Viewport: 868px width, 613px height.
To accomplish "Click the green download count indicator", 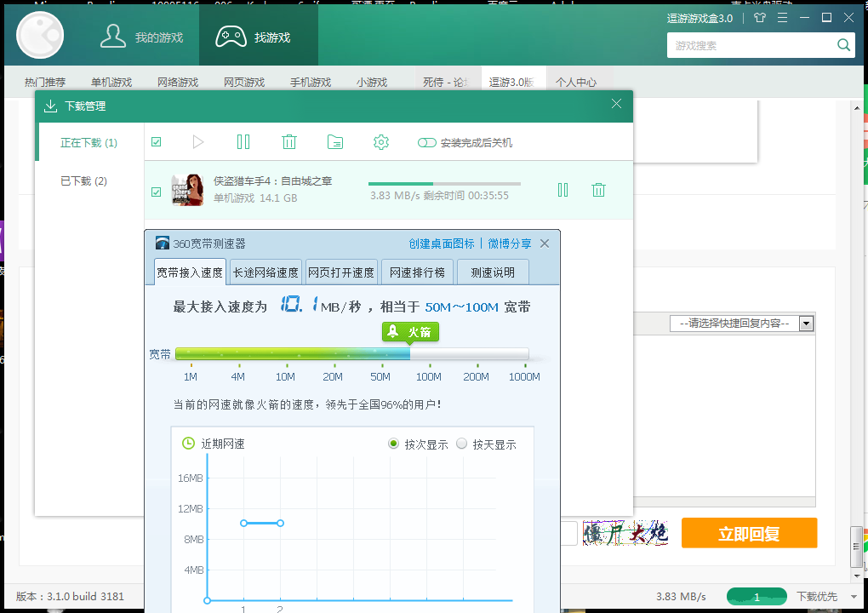I will pyautogui.click(x=757, y=596).
